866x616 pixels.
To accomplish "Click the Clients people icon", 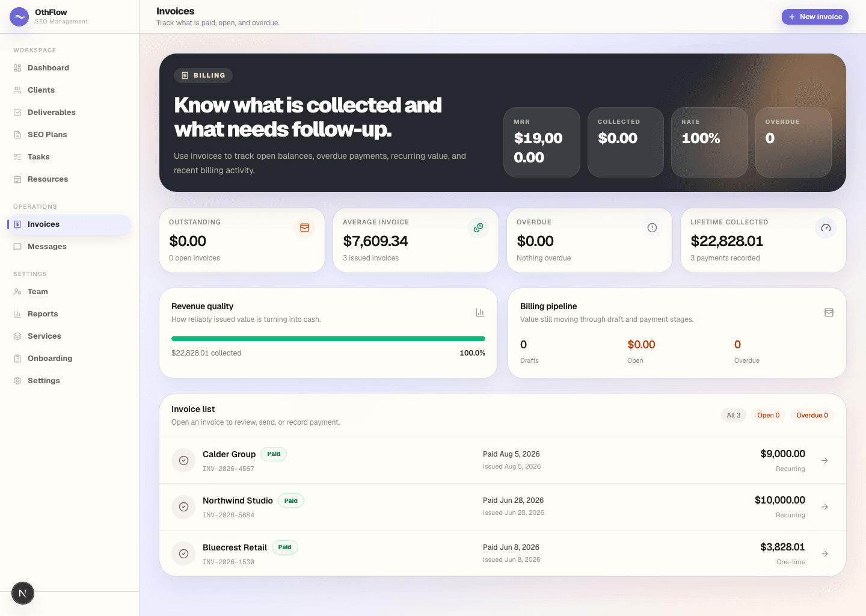I will coord(17,90).
